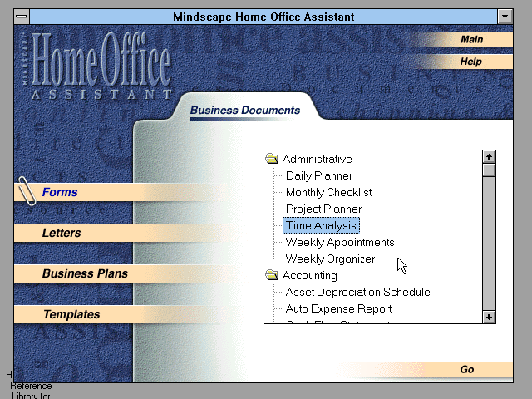Image resolution: width=532 pixels, height=399 pixels.
Task: Collapse the Administrative folder label
Action: [x=317, y=159]
